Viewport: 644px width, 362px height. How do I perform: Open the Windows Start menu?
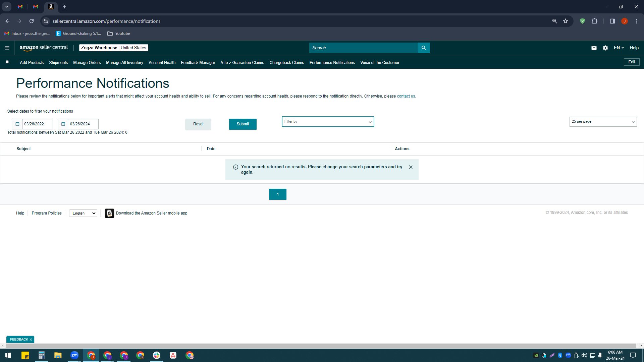point(8,355)
